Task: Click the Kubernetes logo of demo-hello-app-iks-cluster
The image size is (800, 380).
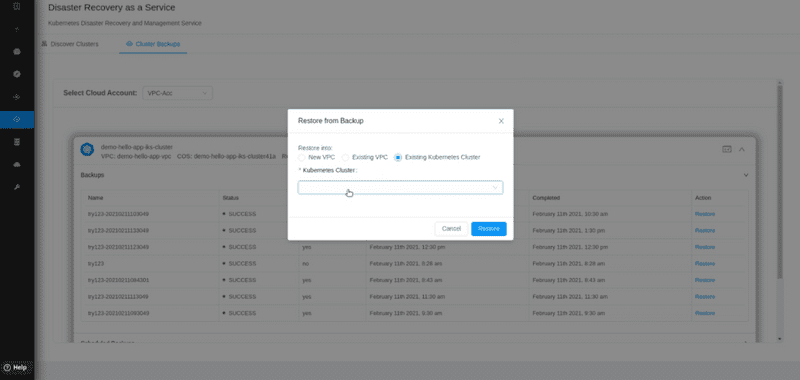Action: pyautogui.click(x=87, y=149)
